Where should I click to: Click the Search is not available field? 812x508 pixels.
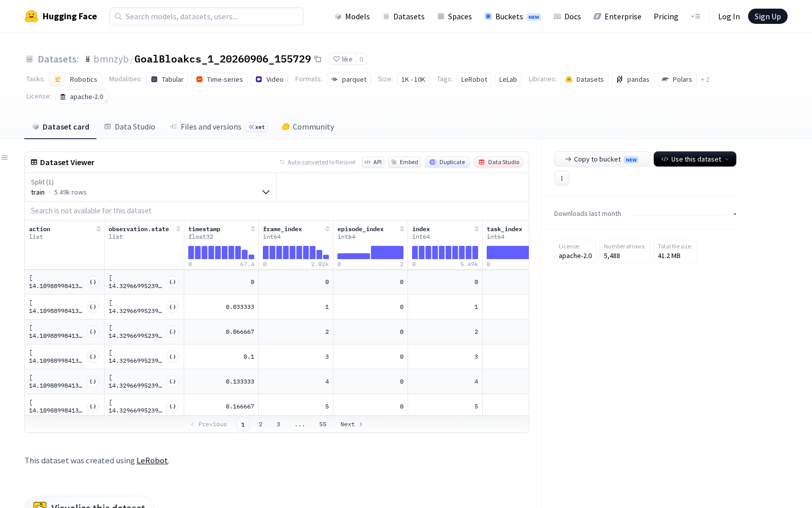(x=277, y=211)
